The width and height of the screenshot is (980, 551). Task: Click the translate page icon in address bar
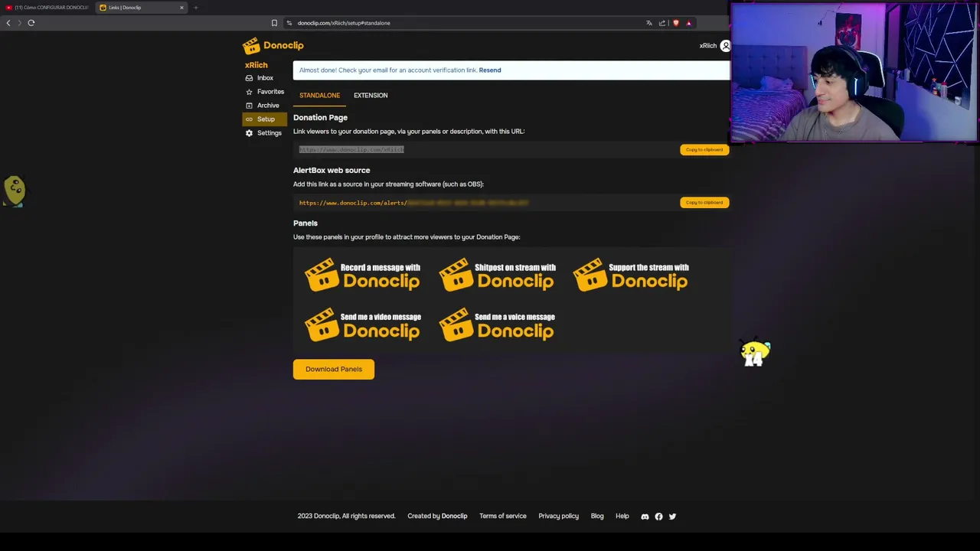[649, 23]
